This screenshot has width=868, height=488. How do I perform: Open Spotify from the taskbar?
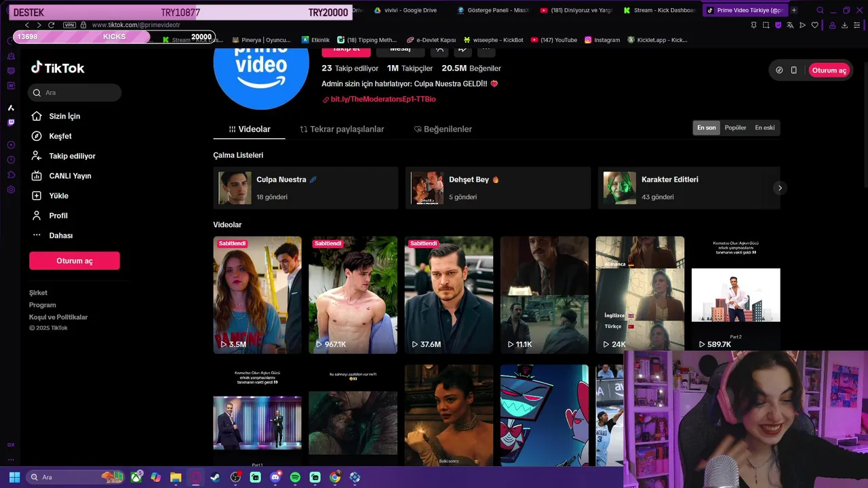coord(295,477)
